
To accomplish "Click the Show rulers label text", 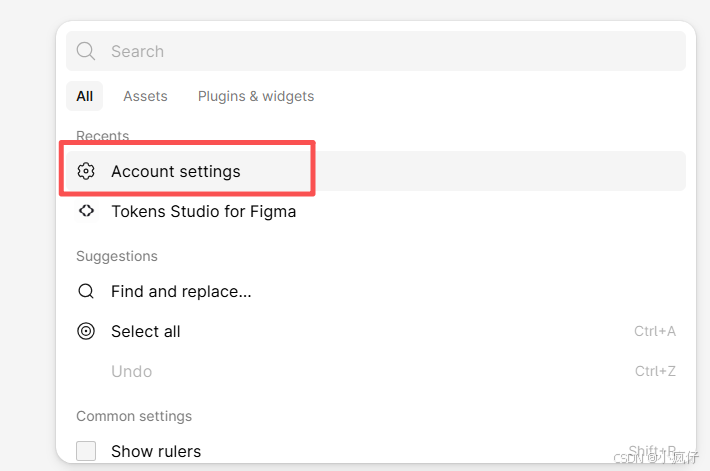I will (x=156, y=452).
